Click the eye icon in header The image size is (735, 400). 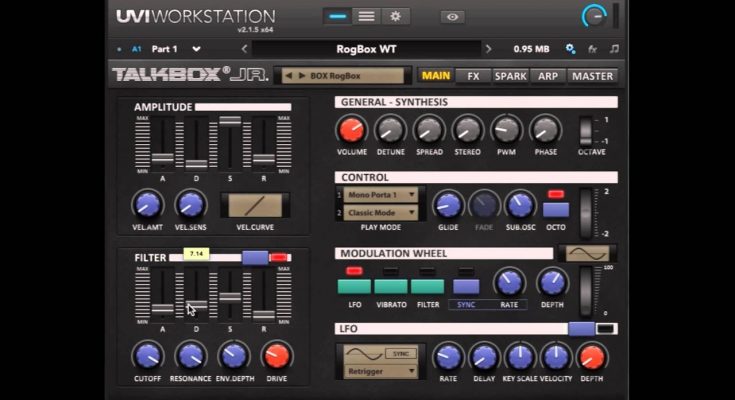(x=453, y=16)
